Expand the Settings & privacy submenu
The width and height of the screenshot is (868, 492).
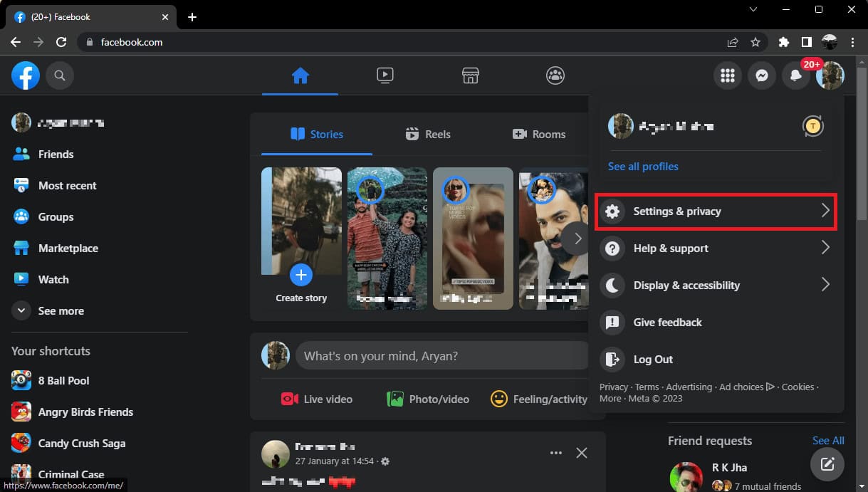tap(715, 211)
